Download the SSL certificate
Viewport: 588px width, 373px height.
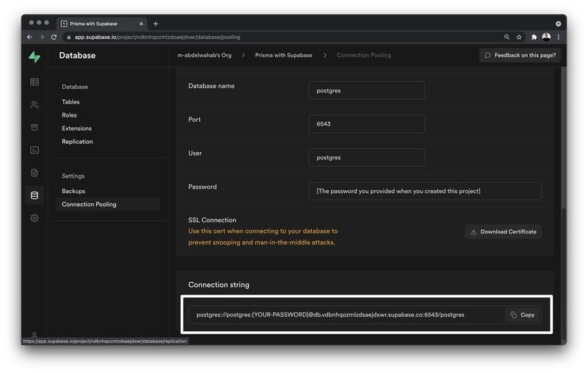coord(503,232)
